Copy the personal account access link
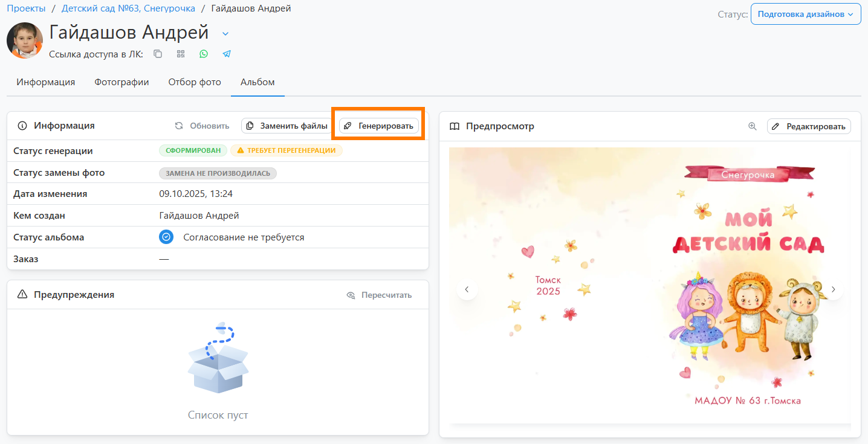 coord(158,54)
